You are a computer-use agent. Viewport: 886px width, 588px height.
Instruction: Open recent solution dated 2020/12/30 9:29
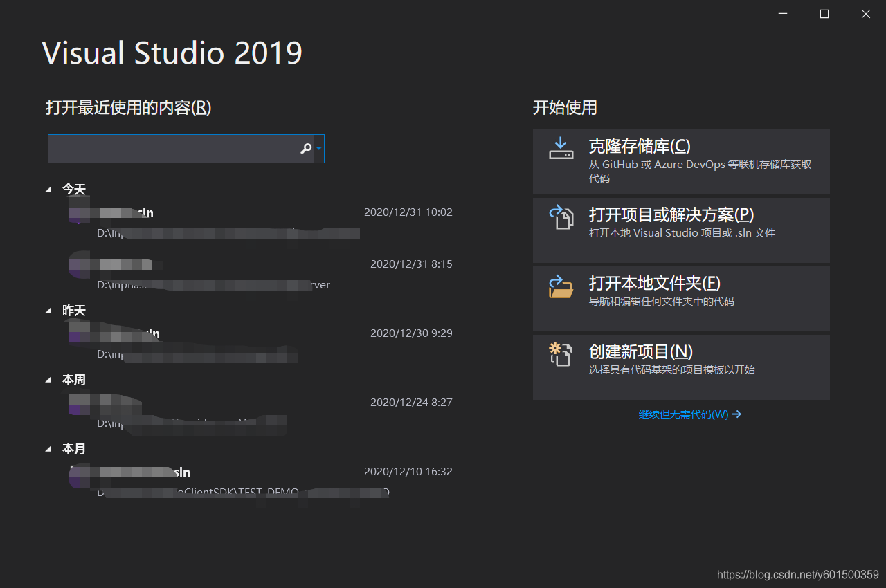pos(261,343)
